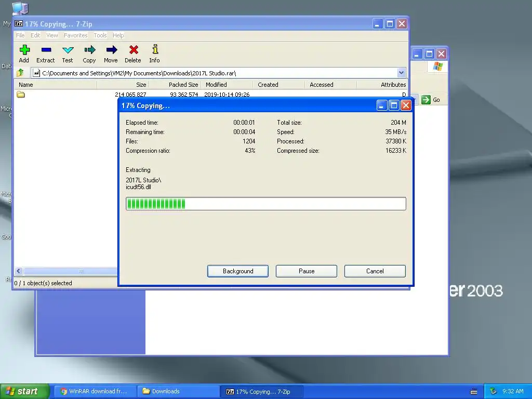Screen dimensions: 532x399
Task: Click the 35 MB/s speed value
Action: click(x=395, y=131)
